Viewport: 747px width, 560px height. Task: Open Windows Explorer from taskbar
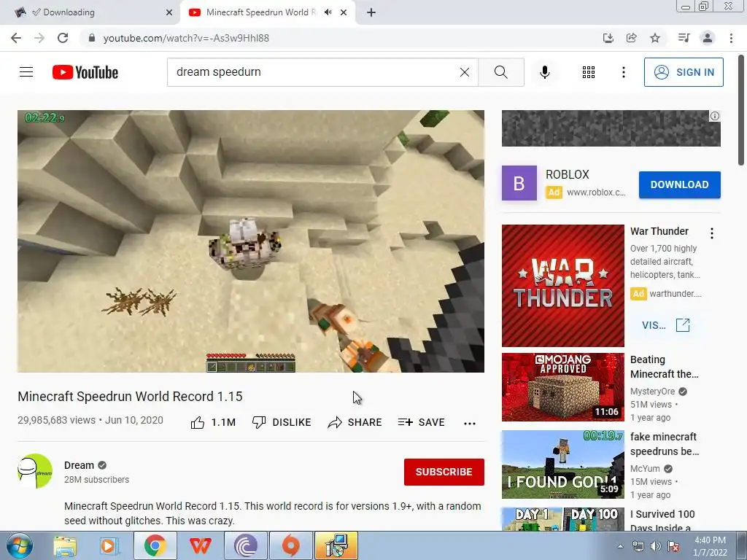coord(65,545)
